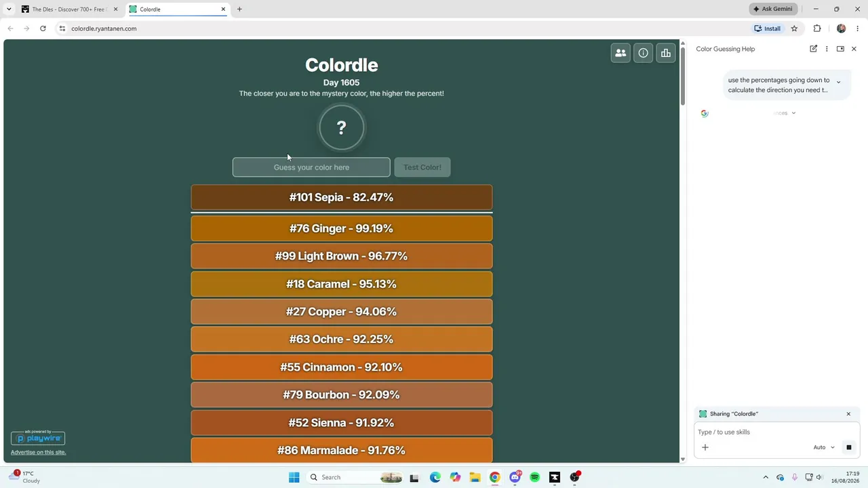Select the Marmalade 91.76% guess row
Viewport: 868px width, 488px height.
tap(341, 450)
